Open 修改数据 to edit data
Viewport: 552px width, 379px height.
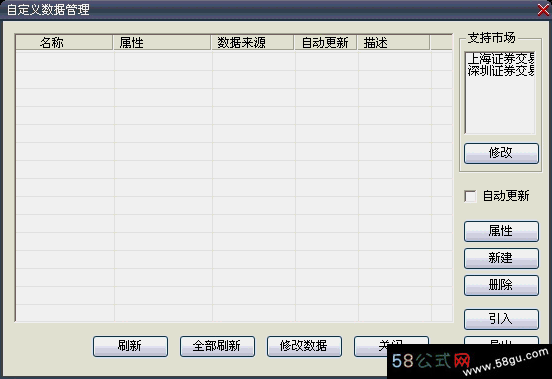coord(304,346)
